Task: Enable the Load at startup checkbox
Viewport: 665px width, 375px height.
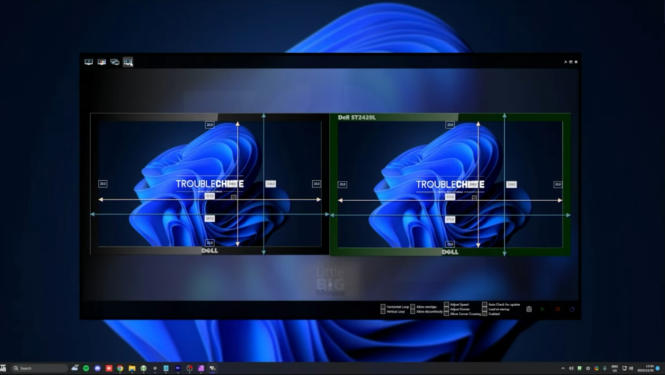Action: pos(484,309)
